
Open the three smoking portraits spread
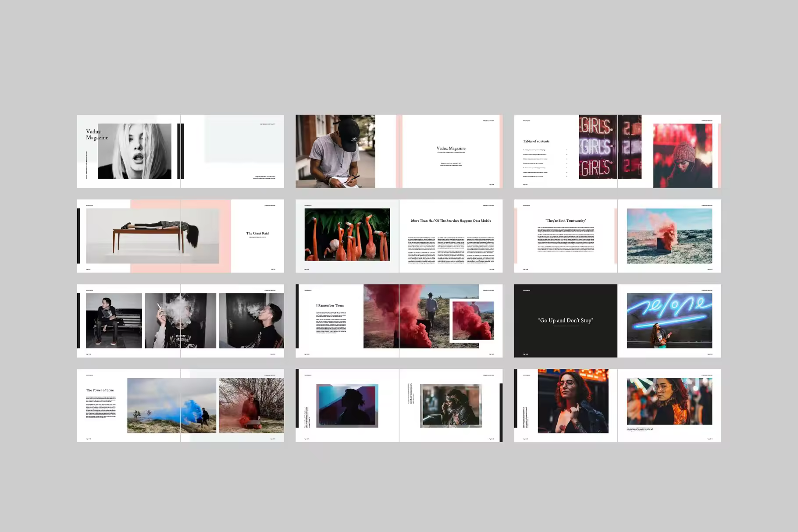pos(181,321)
